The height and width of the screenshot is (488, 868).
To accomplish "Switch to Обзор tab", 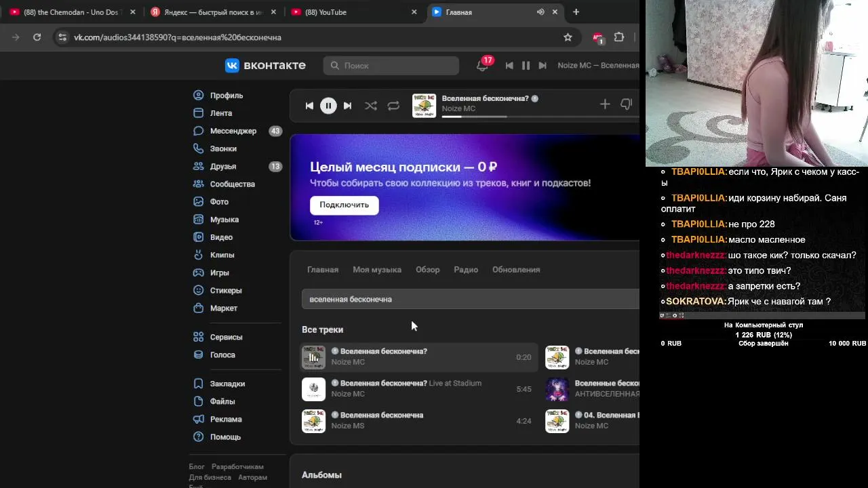I will 428,270.
